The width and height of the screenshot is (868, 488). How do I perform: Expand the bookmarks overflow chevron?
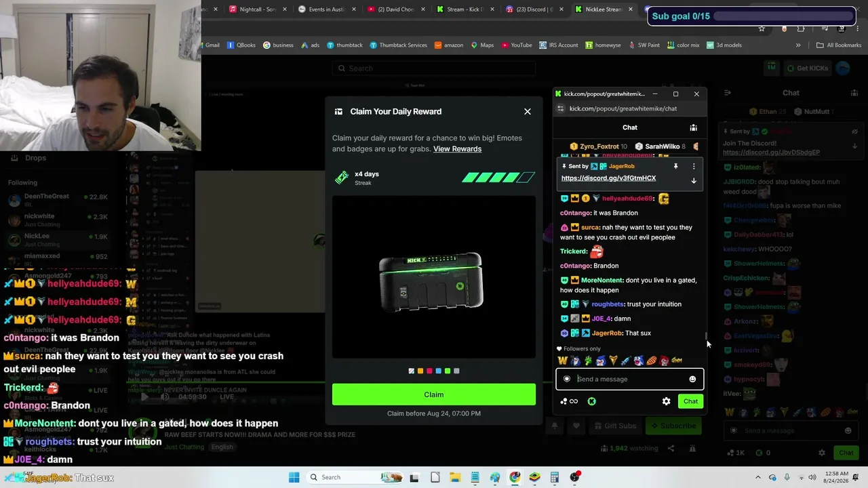pos(798,45)
